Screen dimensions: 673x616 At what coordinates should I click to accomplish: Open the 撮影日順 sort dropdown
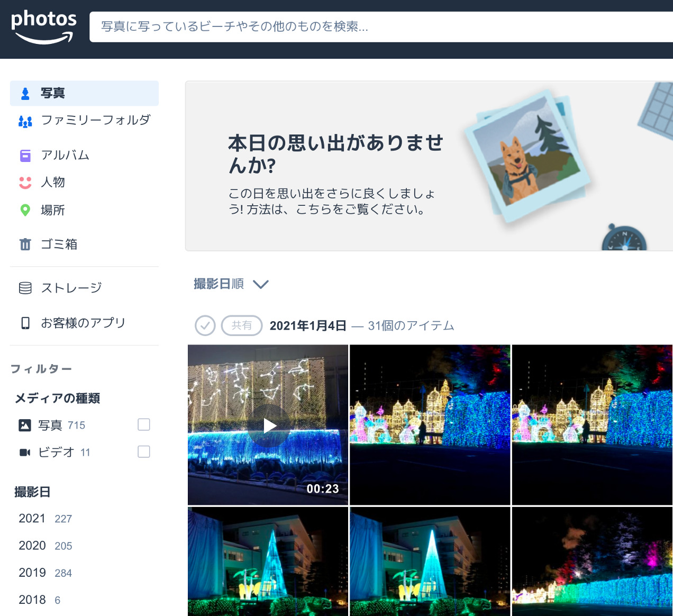point(231,284)
